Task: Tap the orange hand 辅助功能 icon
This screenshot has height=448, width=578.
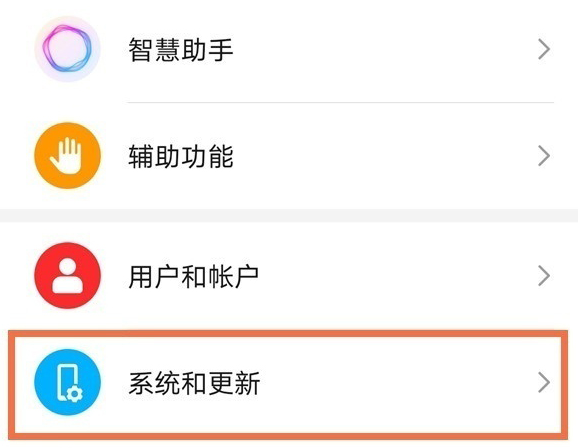Action: click(67, 156)
